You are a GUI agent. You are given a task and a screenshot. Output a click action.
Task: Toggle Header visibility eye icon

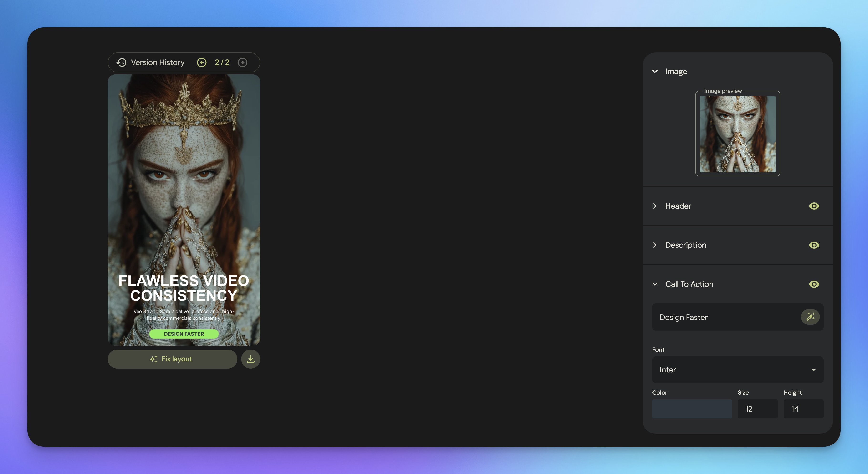[814, 206]
